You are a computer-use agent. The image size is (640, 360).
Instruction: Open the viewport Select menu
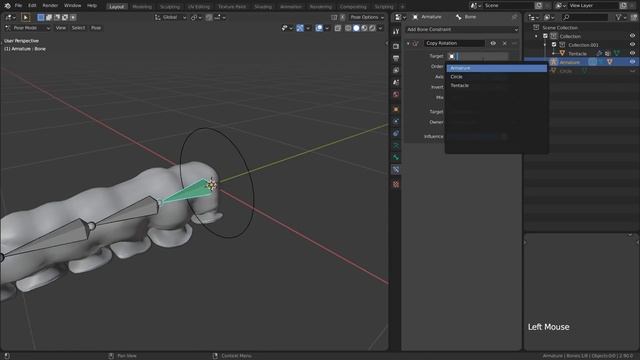[x=78, y=28]
